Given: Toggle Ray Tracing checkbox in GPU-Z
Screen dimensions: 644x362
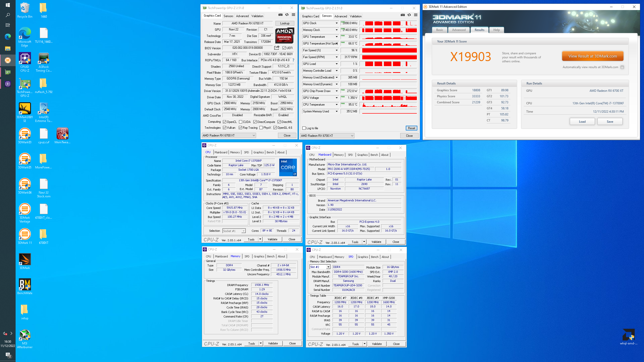Looking at the screenshot, I should click(x=240, y=128).
